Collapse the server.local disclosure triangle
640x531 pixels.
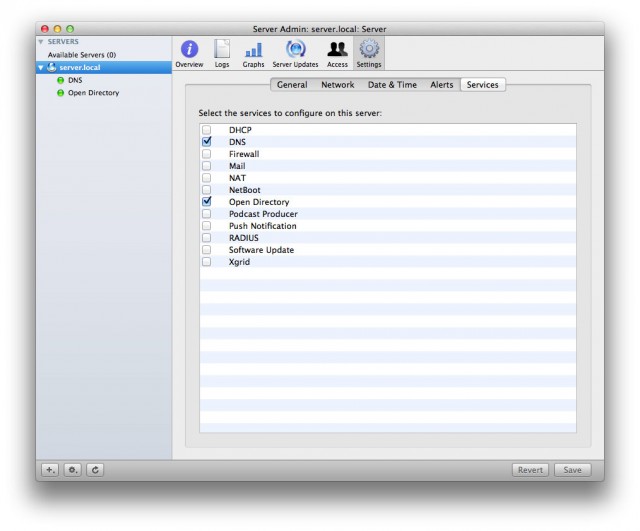tap(41, 67)
